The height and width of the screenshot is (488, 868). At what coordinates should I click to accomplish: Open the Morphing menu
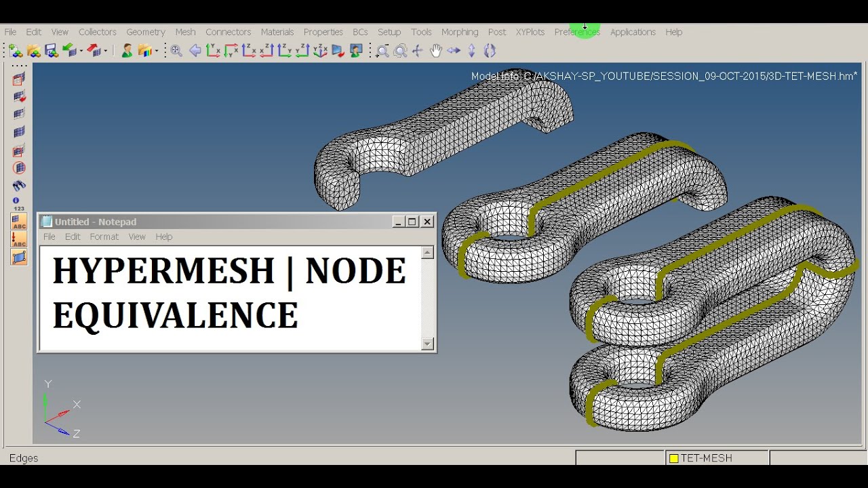(460, 32)
